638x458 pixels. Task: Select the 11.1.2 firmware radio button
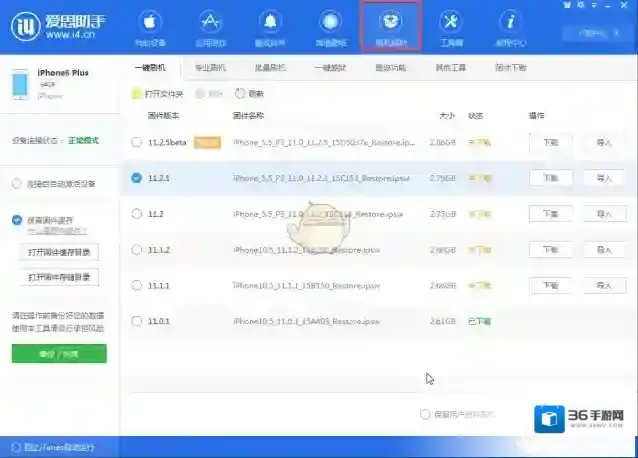[x=137, y=249]
